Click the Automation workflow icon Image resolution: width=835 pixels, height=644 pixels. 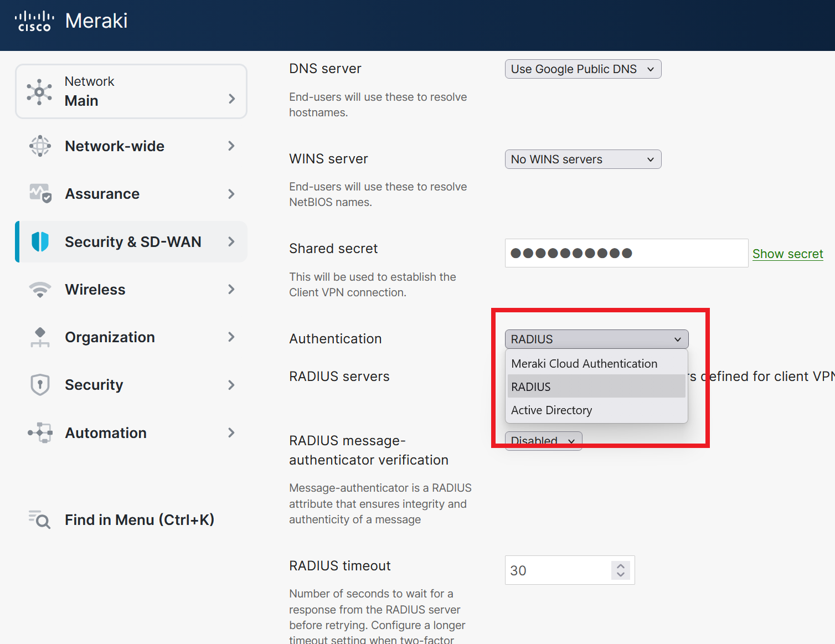40,433
